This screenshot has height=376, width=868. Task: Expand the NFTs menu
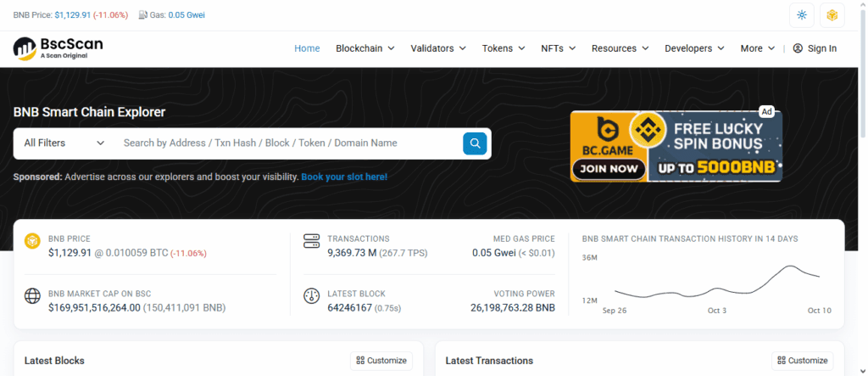click(x=558, y=48)
